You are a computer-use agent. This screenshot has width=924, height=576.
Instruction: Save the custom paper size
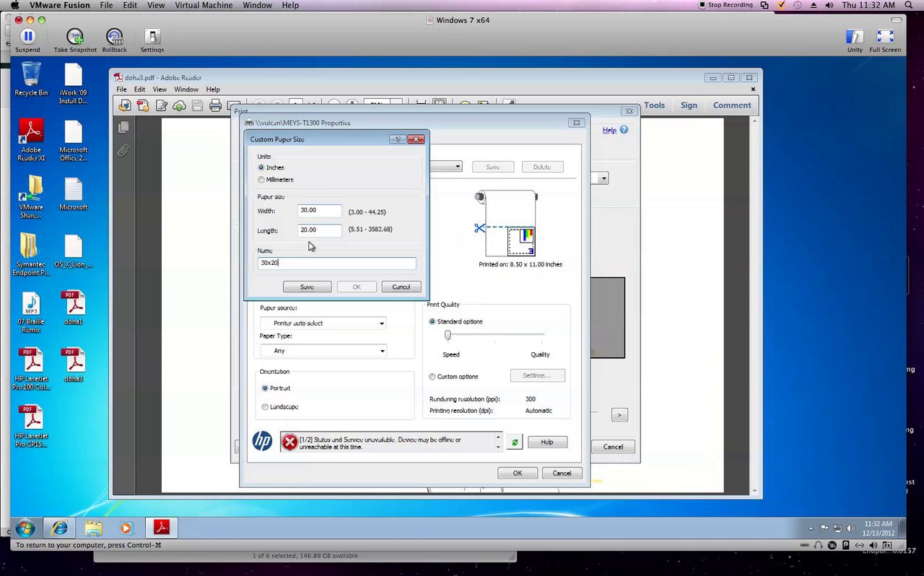pyautogui.click(x=307, y=287)
